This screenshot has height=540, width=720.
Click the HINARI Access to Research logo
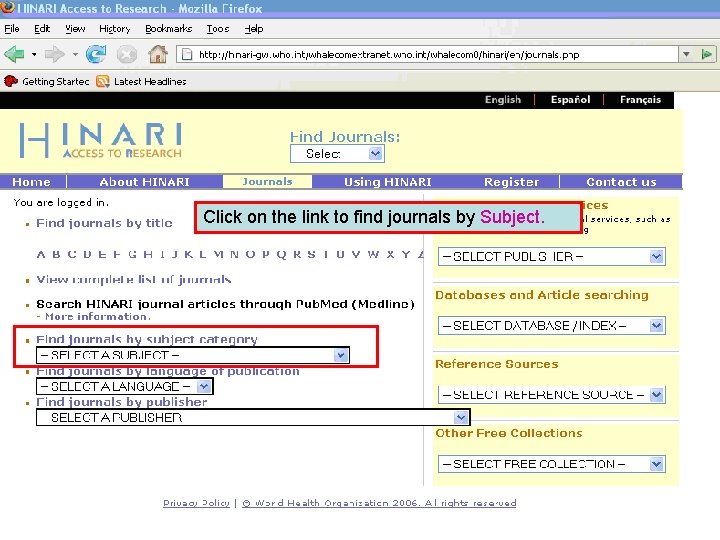[101, 141]
